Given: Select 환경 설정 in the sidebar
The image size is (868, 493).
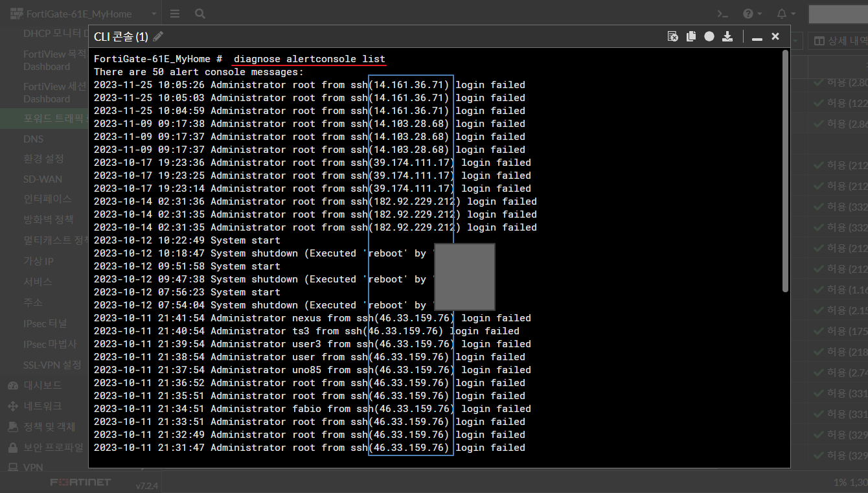Looking at the screenshot, I should [x=43, y=159].
